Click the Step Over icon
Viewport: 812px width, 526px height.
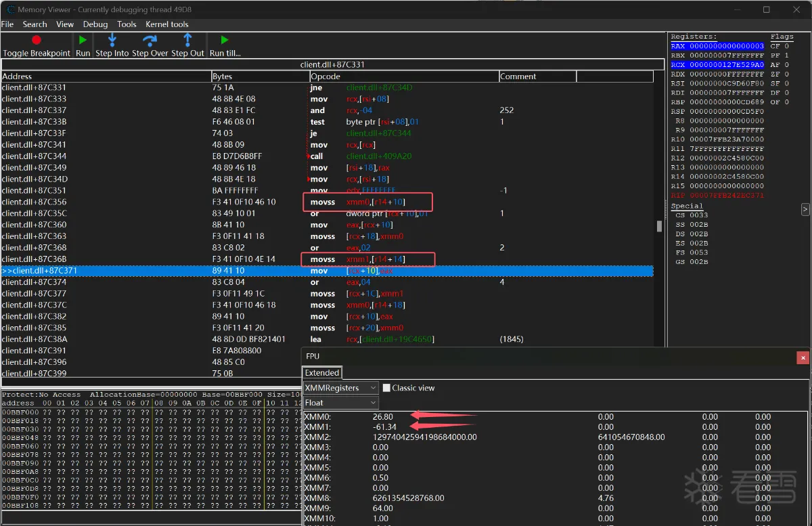[150, 40]
